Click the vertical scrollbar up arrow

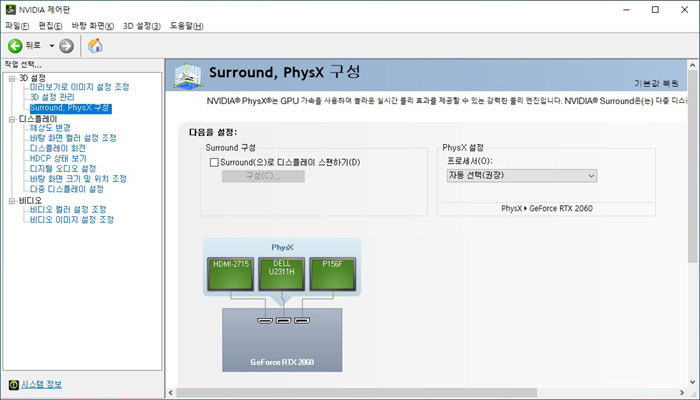693,65
